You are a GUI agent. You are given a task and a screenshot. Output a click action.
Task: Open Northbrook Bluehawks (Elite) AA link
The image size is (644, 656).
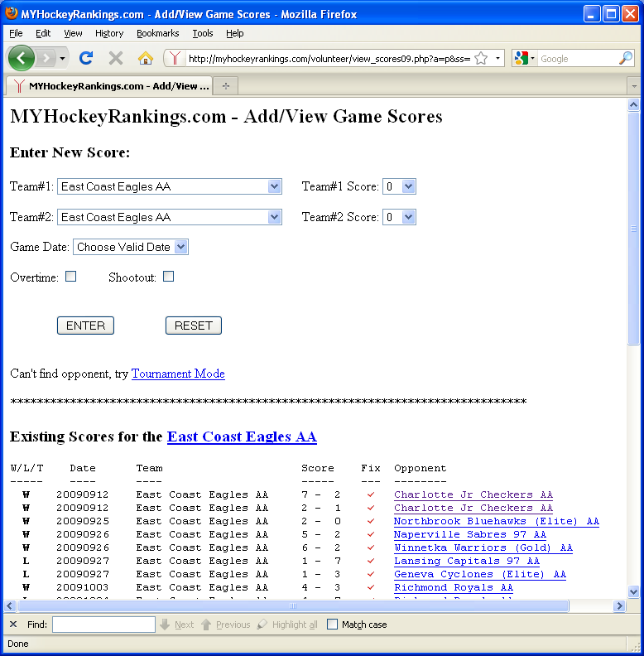[x=497, y=521]
